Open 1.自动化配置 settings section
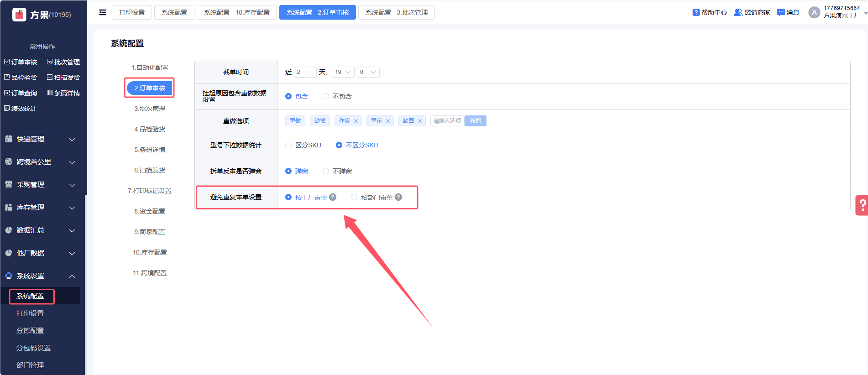This screenshot has height=375, width=868. tap(150, 68)
